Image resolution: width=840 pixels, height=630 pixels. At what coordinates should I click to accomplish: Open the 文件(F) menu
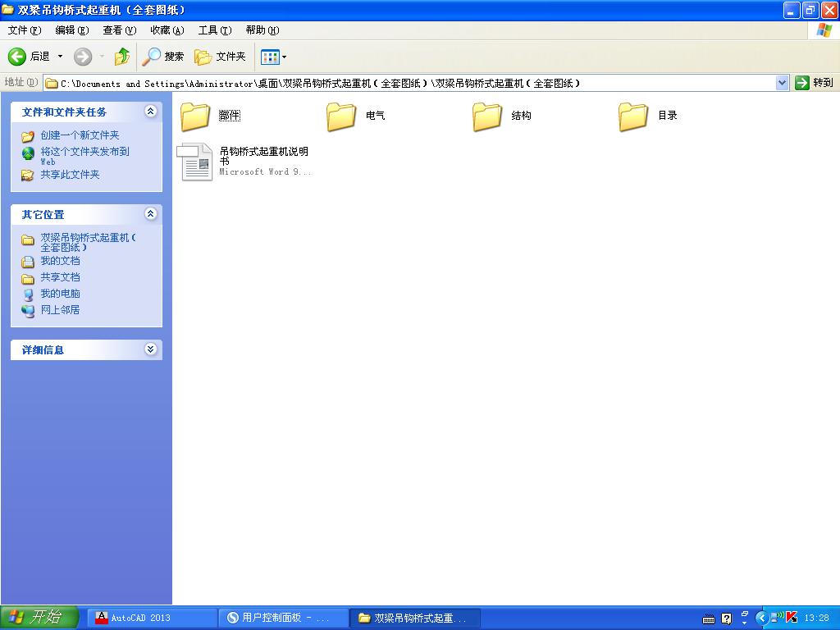pyautogui.click(x=24, y=30)
